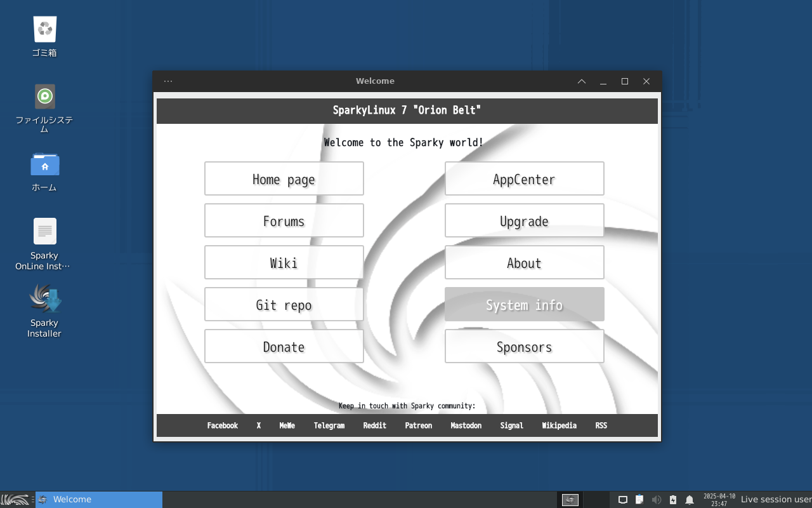Click the Donate button
Image resolution: width=812 pixels, height=508 pixels.
tap(284, 346)
